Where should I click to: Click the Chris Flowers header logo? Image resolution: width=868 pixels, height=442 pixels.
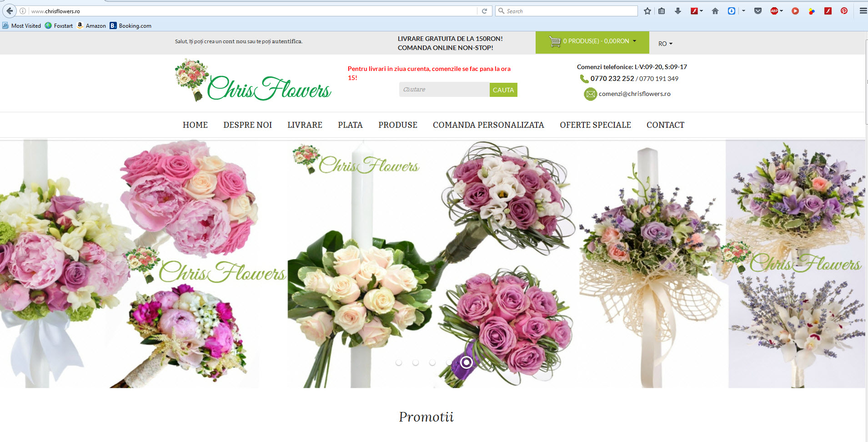[x=253, y=80]
